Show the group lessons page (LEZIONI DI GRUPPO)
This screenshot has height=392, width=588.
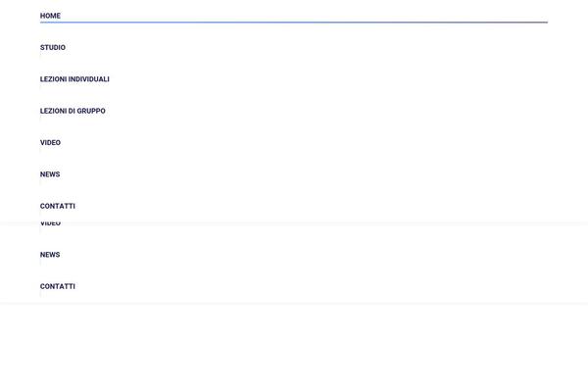73,111
